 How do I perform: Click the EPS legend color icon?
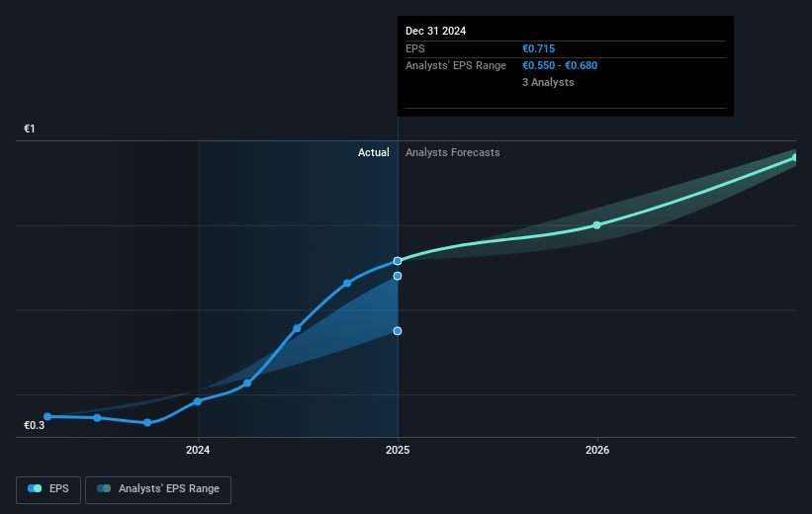pyautogui.click(x=35, y=488)
